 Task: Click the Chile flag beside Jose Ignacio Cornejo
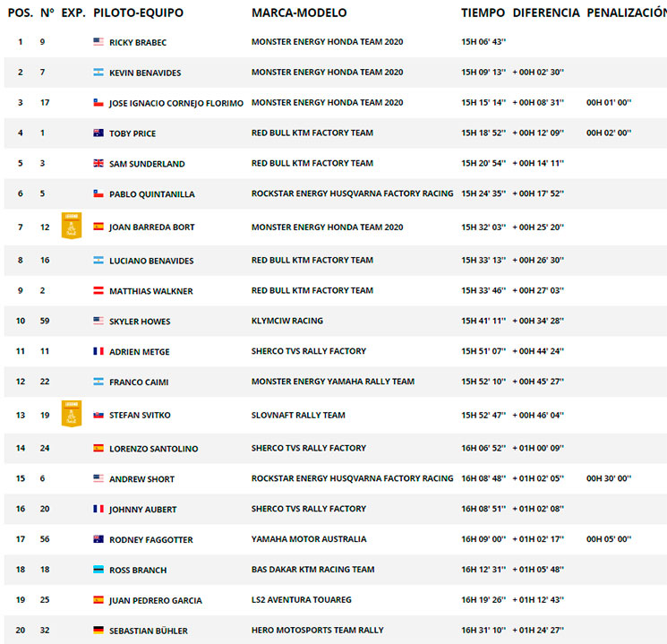click(x=98, y=102)
